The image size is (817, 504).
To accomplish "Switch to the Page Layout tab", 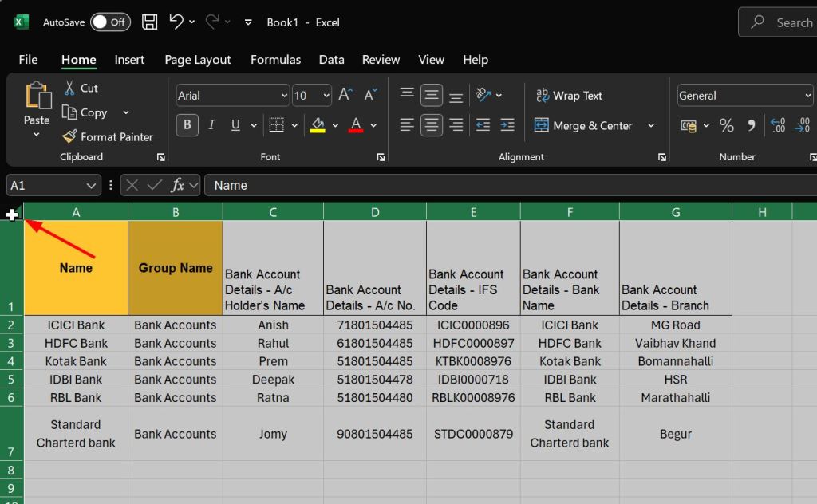I will [x=198, y=60].
